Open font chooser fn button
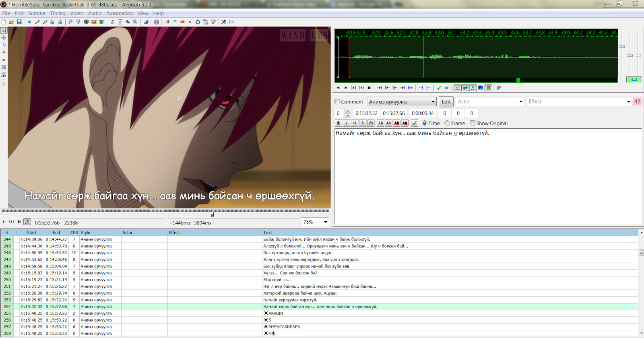Screen dimensions: 644x338 [371, 123]
